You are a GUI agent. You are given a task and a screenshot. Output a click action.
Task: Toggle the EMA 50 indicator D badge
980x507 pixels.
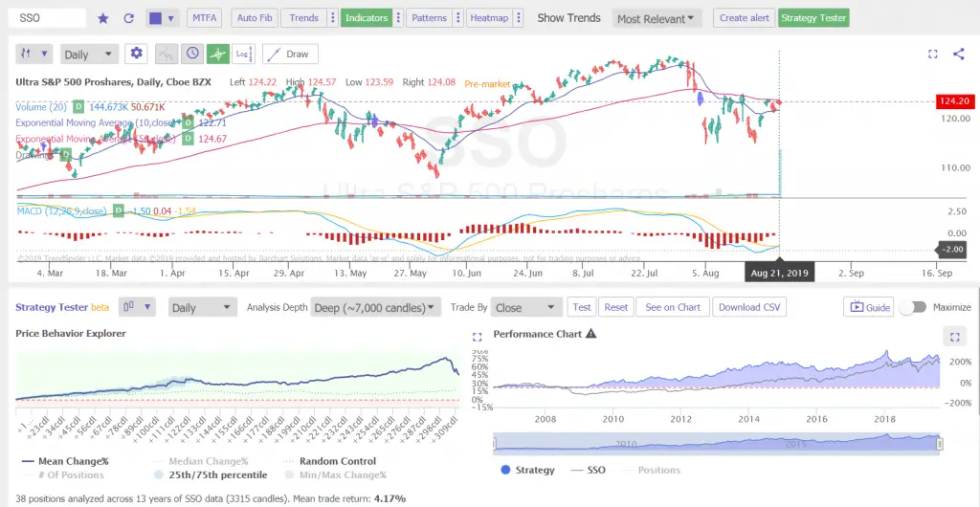coord(188,139)
